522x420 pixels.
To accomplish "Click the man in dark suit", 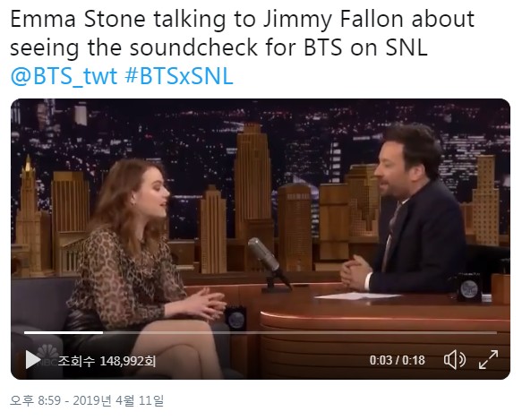I will 409,213.
